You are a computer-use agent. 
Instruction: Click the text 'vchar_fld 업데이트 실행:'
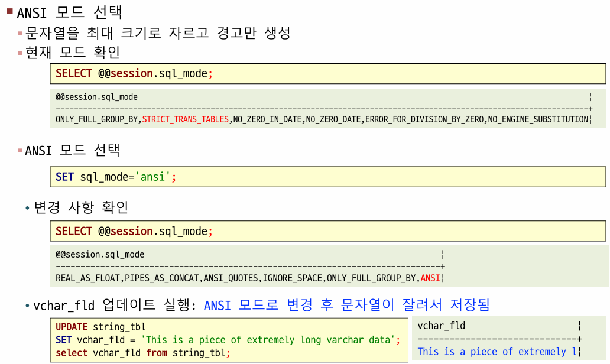(115, 305)
